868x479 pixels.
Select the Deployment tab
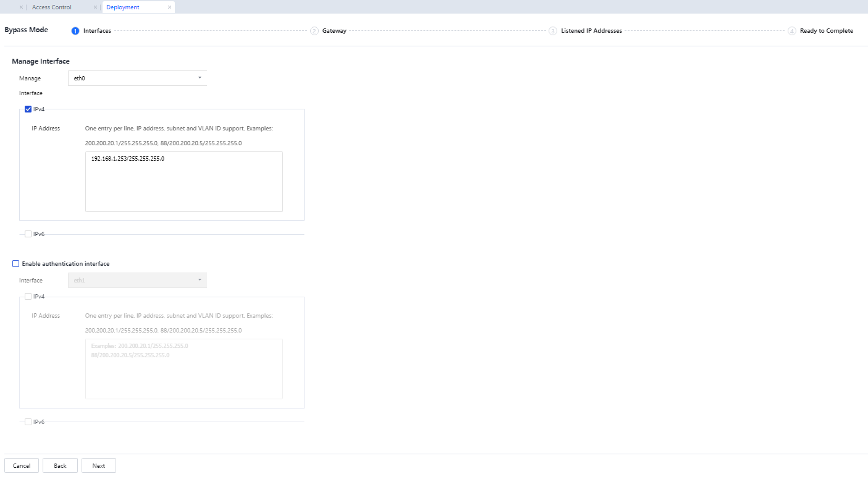click(123, 7)
